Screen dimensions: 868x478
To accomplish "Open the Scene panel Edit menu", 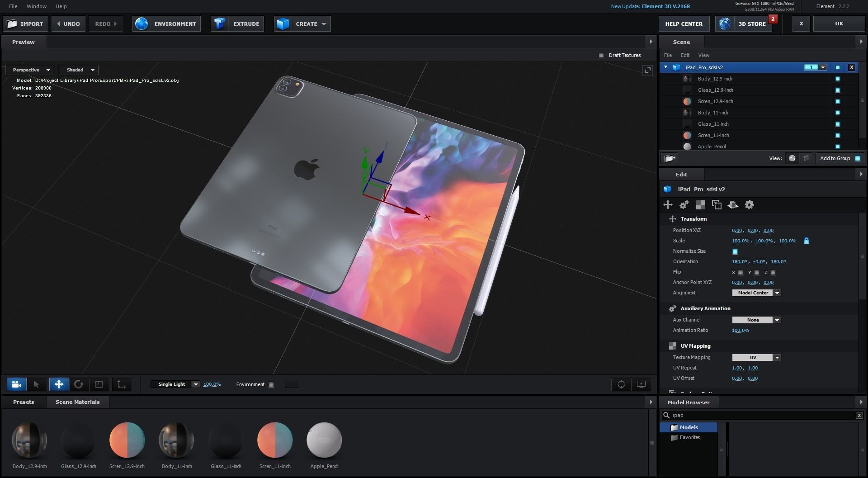I will [685, 55].
